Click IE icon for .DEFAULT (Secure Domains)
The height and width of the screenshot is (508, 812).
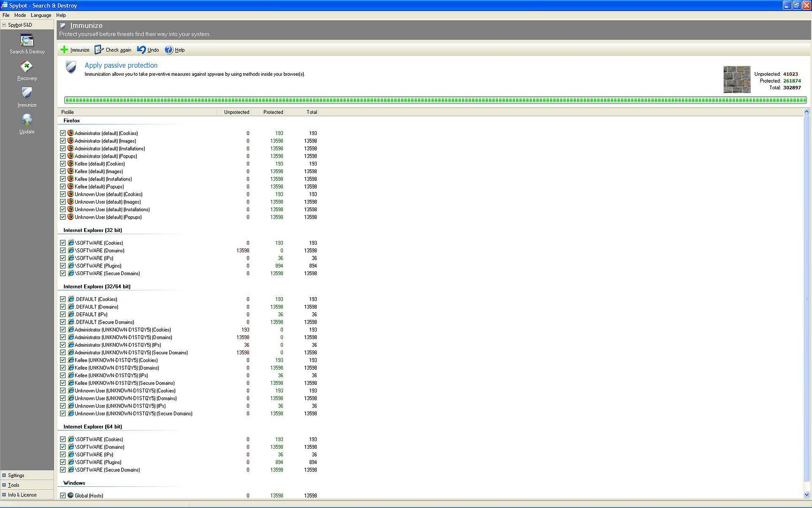click(x=71, y=322)
